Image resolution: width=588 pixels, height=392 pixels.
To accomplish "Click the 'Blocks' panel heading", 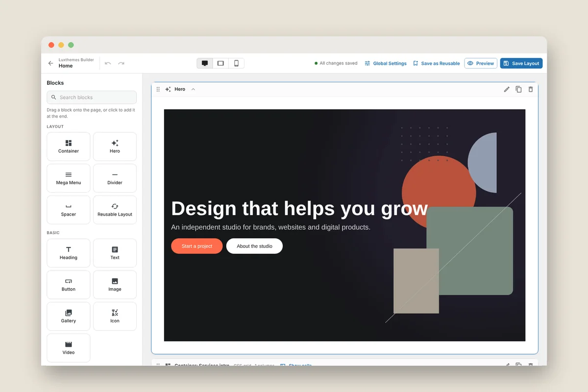I will click(55, 83).
